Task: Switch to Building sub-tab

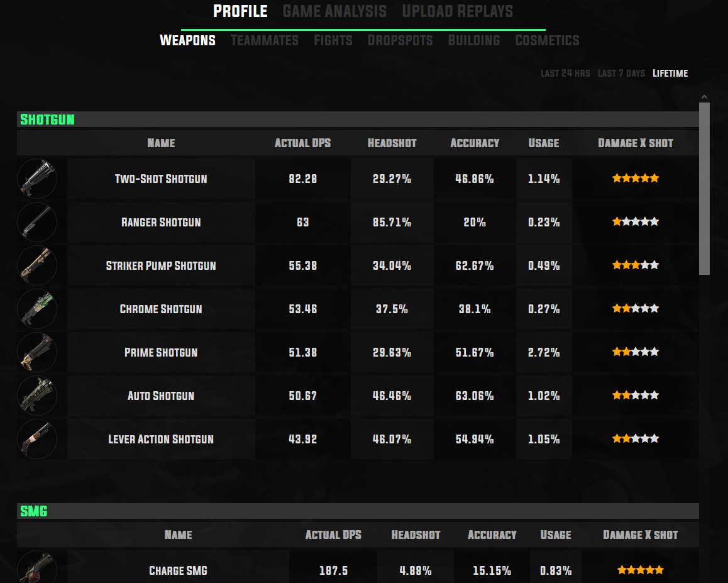Action: (474, 40)
